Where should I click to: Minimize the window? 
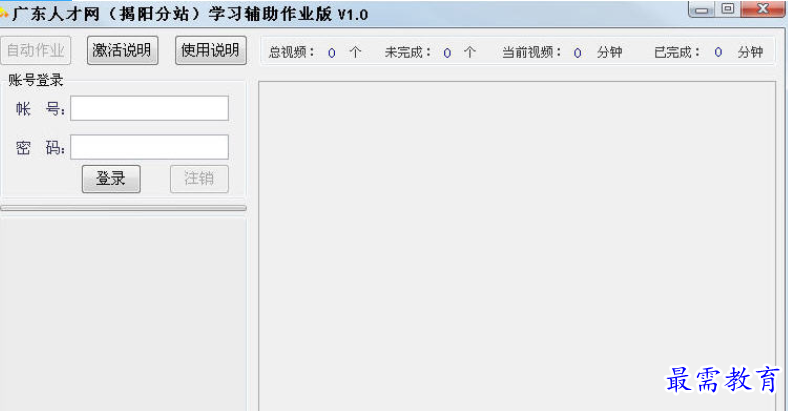(702, 9)
